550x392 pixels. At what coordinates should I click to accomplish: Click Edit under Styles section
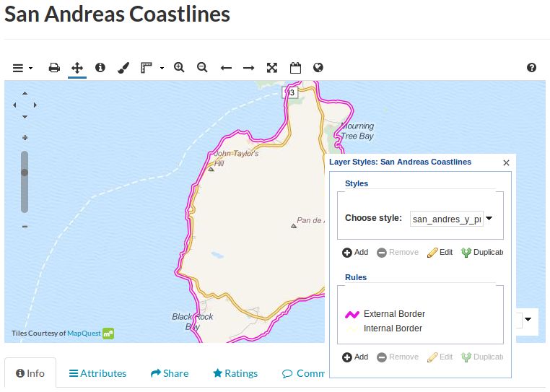pyautogui.click(x=440, y=253)
